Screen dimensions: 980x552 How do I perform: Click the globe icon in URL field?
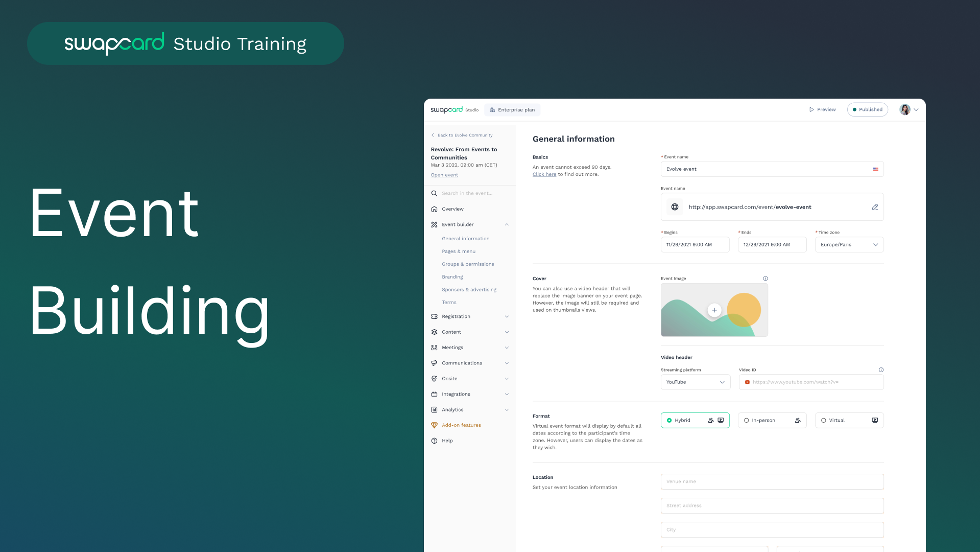(675, 207)
